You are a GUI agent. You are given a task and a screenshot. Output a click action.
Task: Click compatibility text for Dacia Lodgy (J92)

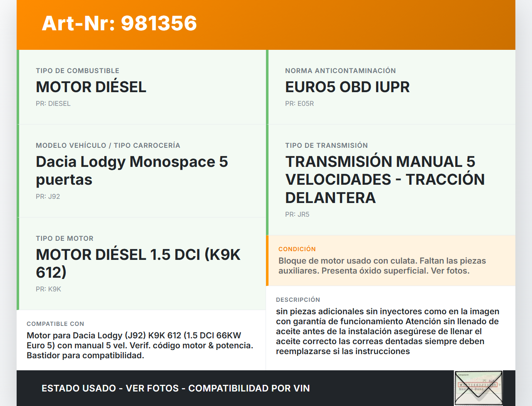(140, 345)
